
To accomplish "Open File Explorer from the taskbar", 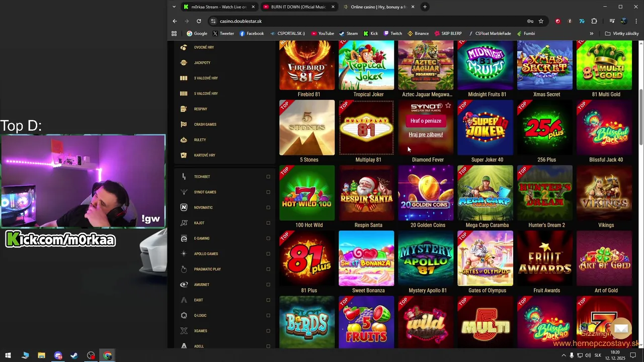I will [x=41, y=355].
